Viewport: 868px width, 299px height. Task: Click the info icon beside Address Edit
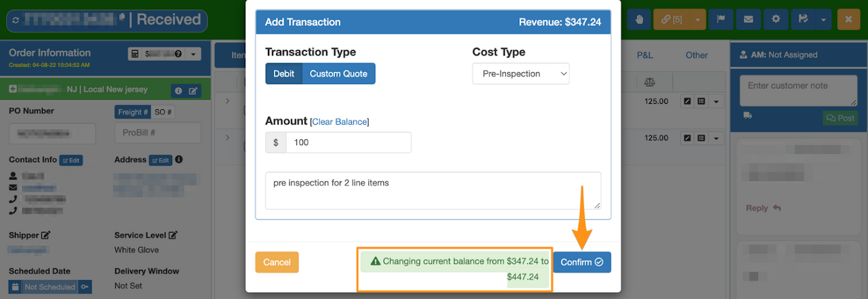pos(179,160)
